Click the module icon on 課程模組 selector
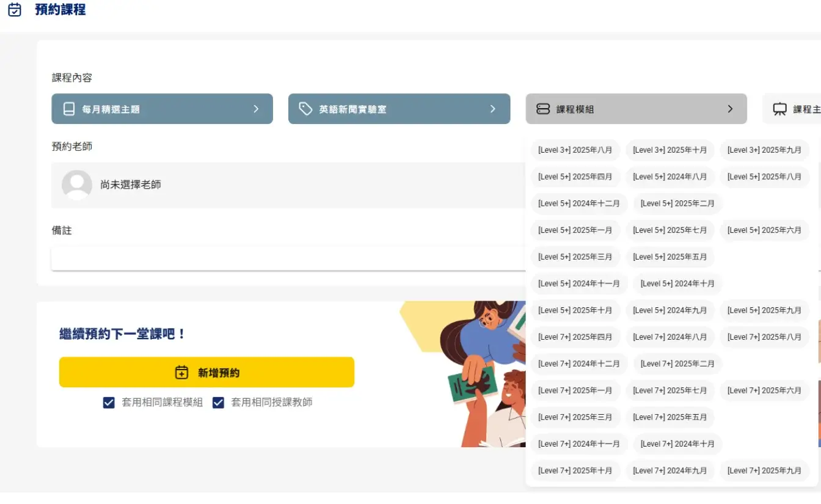The width and height of the screenshot is (821, 504). pos(543,108)
